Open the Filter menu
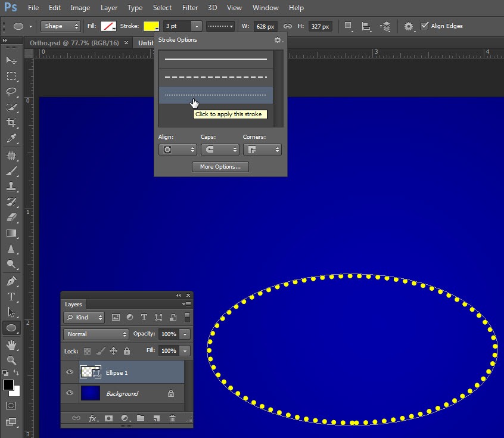Image resolution: width=504 pixels, height=438 pixels. click(x=190, y=8)
